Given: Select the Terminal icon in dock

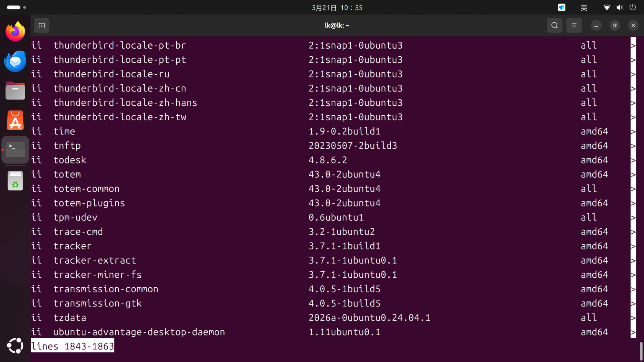Looking at the screenshot, I should point(15,150).
